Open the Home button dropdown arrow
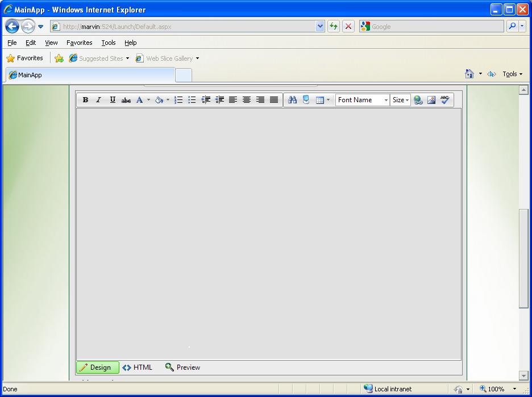The image size is (532, 397). point(480,74)
